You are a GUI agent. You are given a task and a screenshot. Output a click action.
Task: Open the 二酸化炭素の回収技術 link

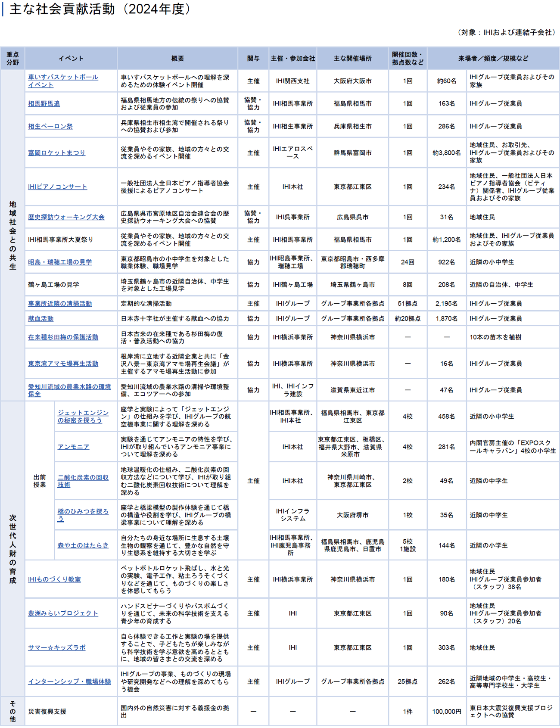[x=83, y=481]
